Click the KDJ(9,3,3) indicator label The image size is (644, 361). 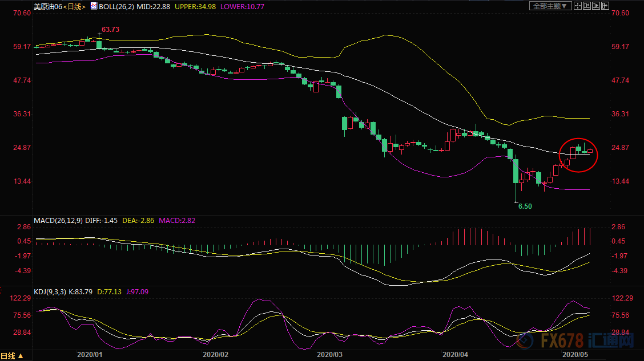pos(50,292)
